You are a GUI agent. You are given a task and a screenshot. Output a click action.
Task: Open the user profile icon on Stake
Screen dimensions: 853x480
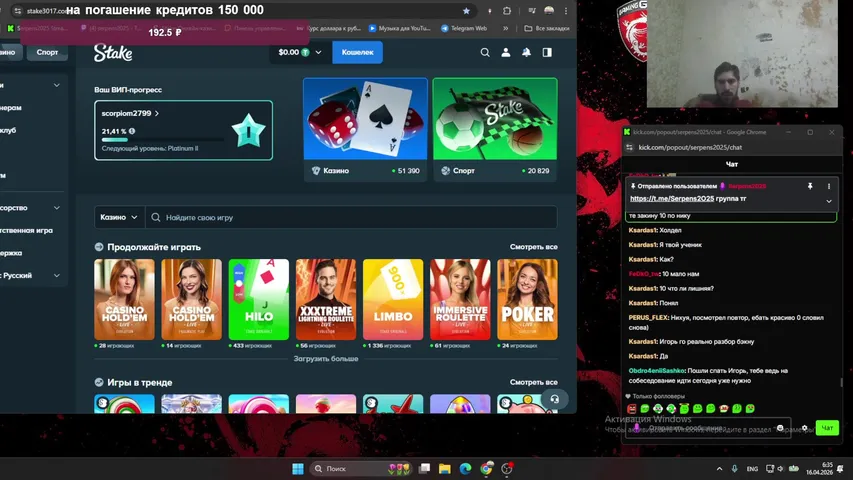505,52
